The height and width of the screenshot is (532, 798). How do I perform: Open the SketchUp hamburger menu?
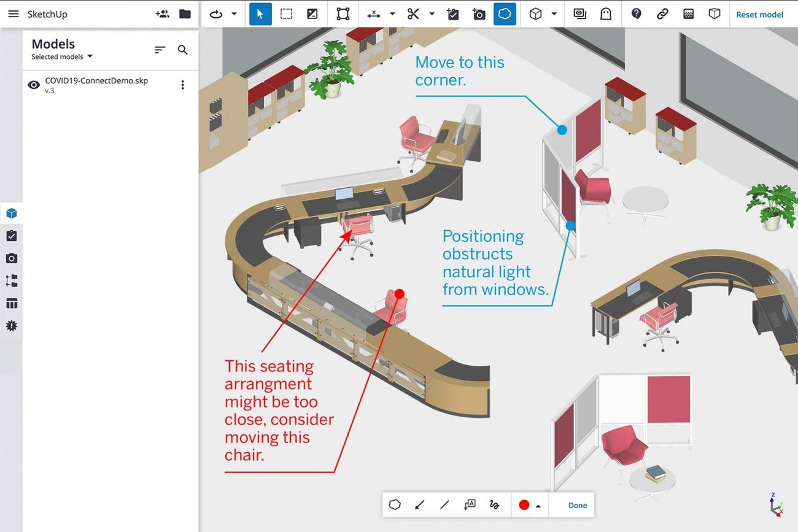(x=13, y=14)
